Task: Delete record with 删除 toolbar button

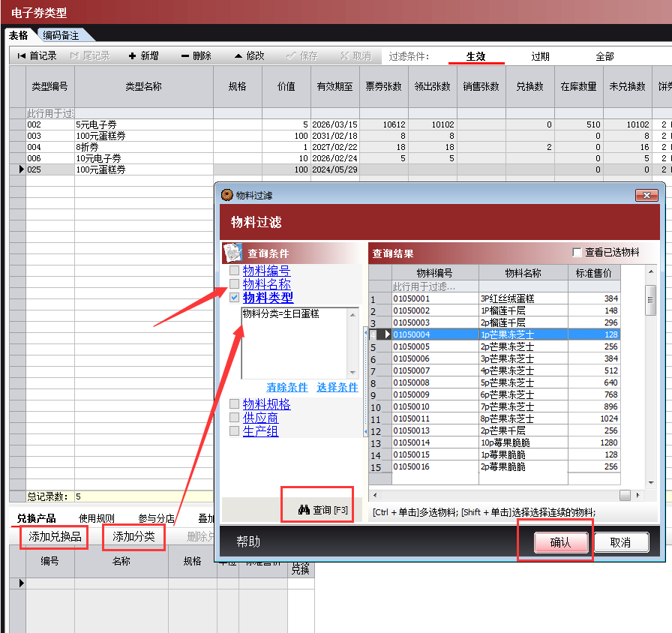Action: [x=196, y=55]
